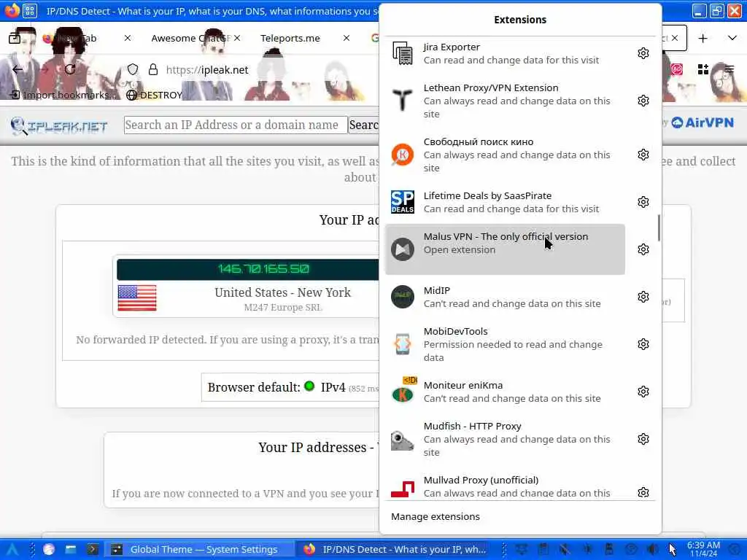
Task: Open settings gear for MobiDevTools
Action: coord(643,344)
